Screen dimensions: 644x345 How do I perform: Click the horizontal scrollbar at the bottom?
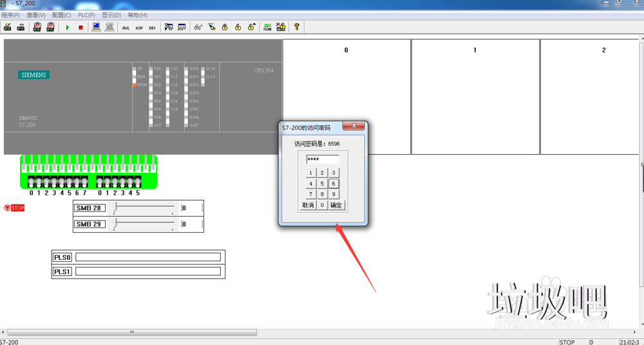pos(132,333)
